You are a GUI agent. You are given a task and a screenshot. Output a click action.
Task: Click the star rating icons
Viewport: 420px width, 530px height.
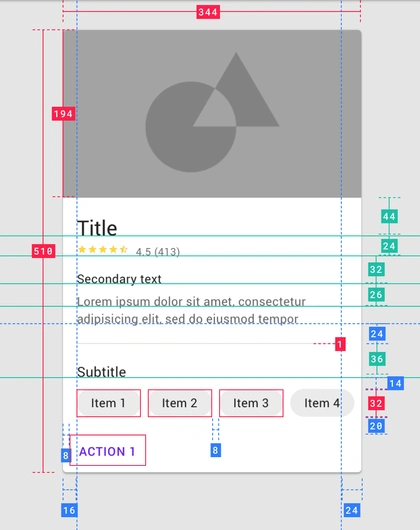pyautogui.click(x=103, y=250)
